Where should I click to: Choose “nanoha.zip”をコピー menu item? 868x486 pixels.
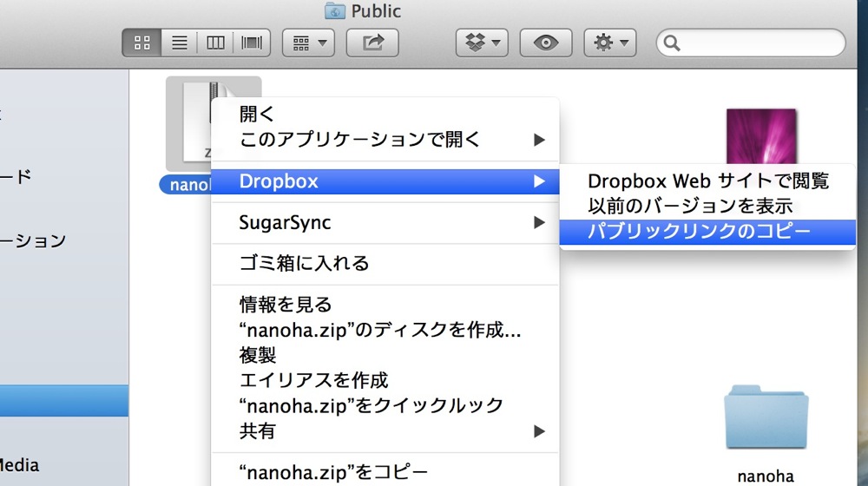coord(385,472)
